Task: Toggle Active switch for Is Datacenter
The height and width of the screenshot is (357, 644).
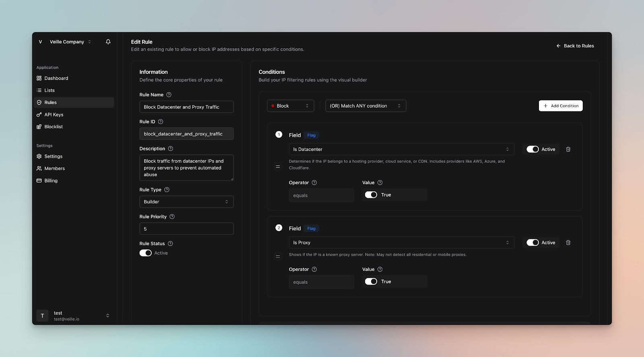Action: pos(533,150)
